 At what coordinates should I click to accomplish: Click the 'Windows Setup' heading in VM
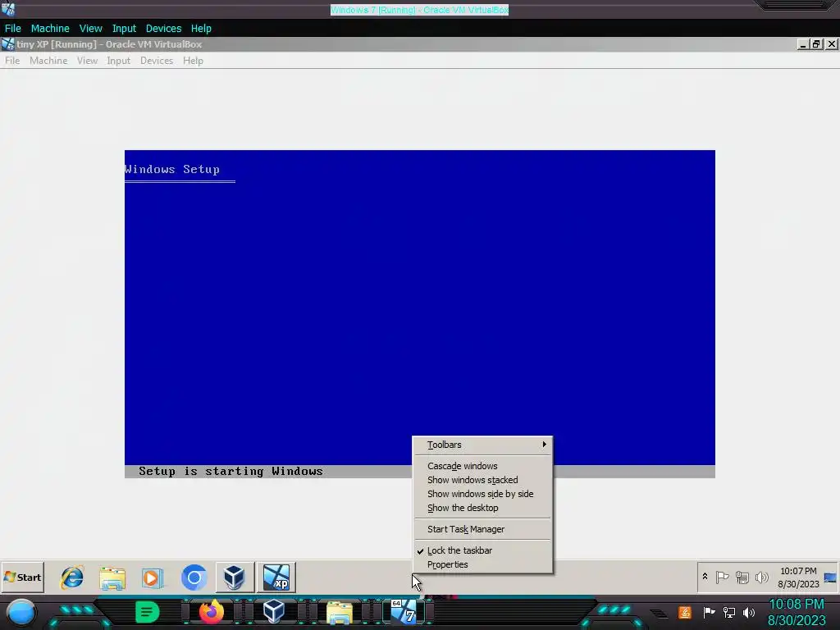pyautogui.click(x=172, y=169)
